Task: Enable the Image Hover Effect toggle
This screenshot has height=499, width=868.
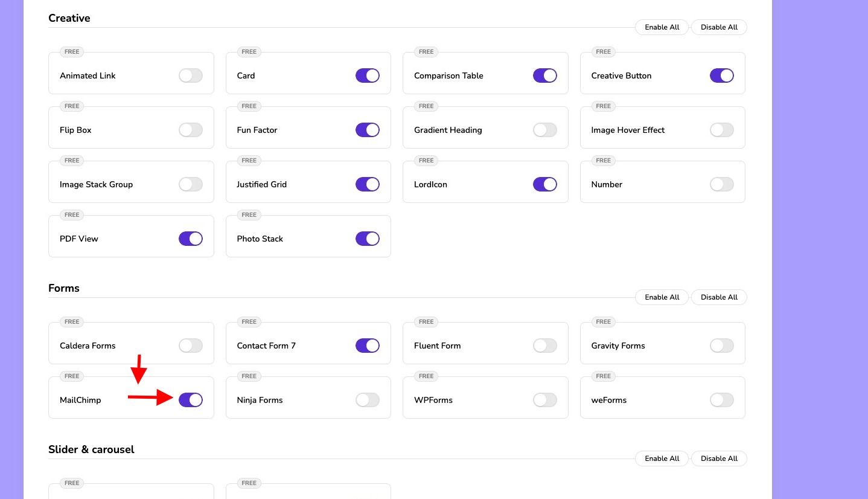Action: click(x=722, y=130)
